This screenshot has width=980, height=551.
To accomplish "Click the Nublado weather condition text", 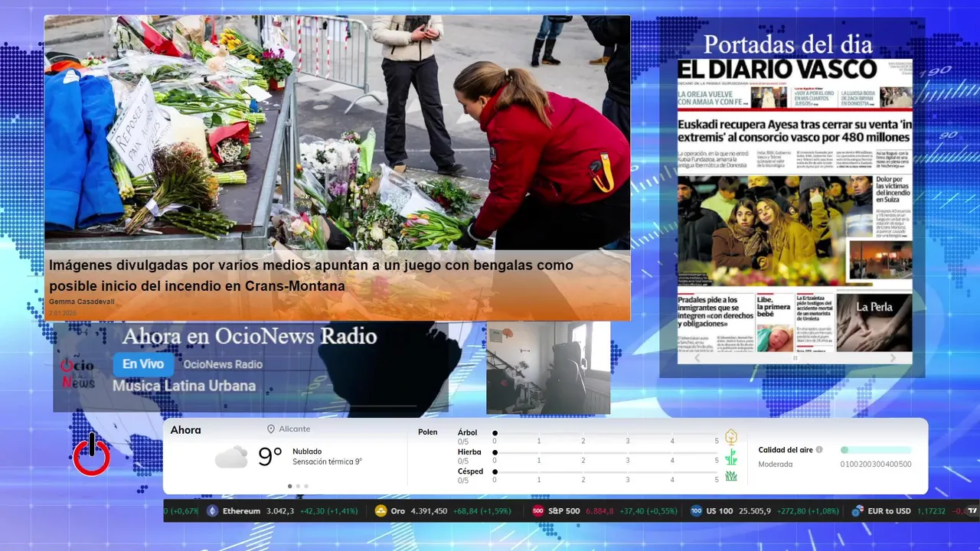I will coord(307,452).
